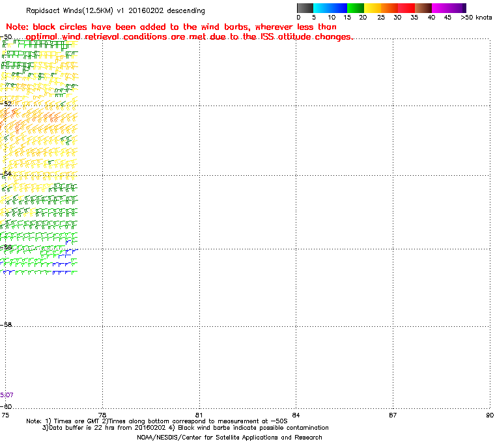
Task: Click the colorbar tick label '45'
Action: point(447,18)
